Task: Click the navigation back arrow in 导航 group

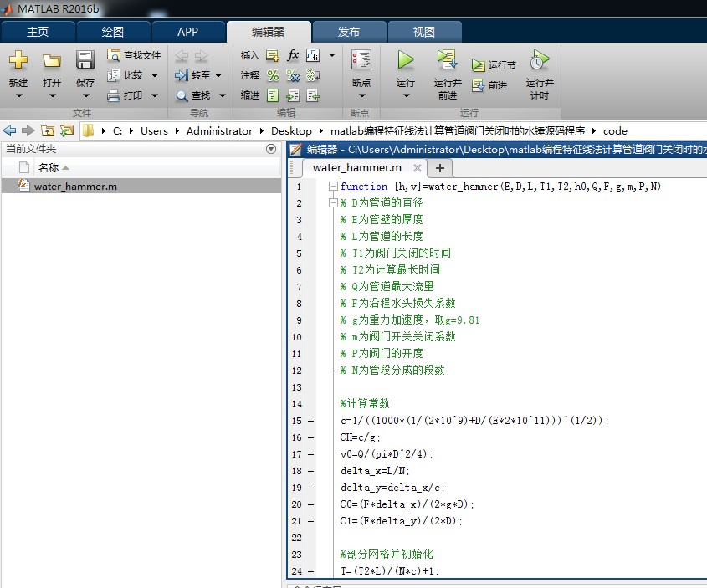Action: (182, 56)
